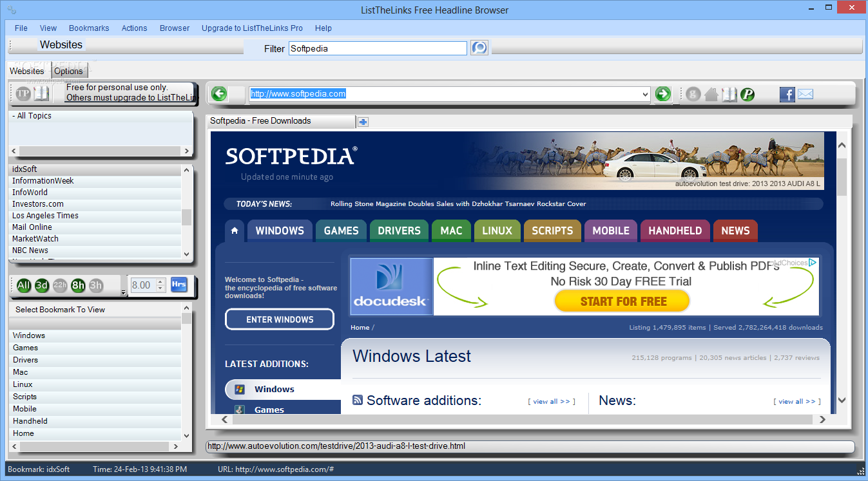Run the filter search magnifier button
868x481 pixels.
tap(479, 48)
